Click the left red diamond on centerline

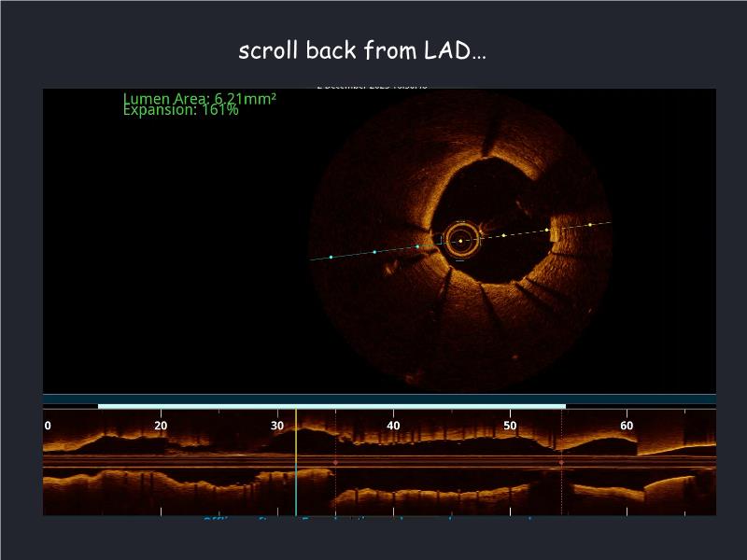tap(335, 462)
